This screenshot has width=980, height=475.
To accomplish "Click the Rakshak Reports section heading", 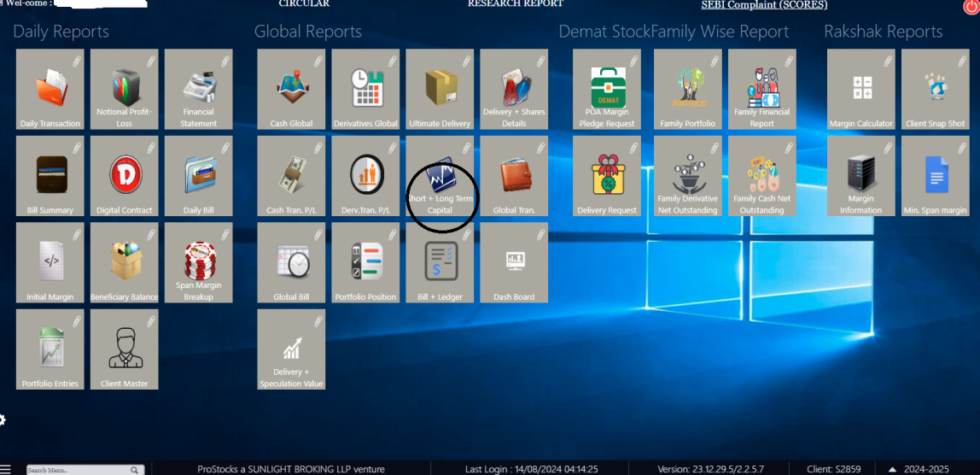I will (884, 32).
